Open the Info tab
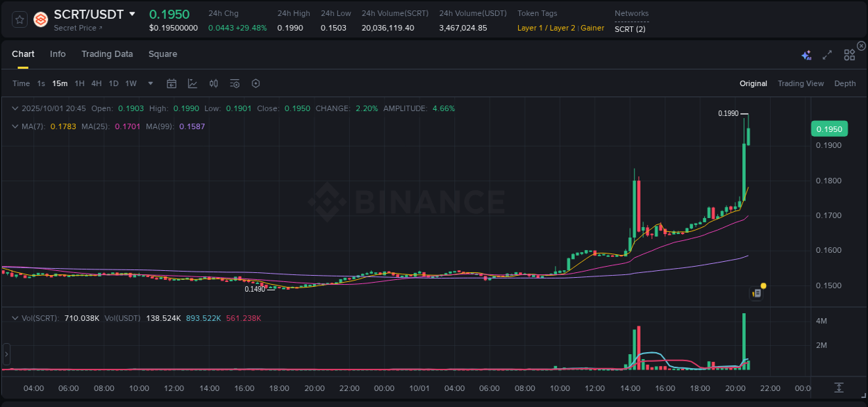The image size is (868, 407). (x=58, y=53)
